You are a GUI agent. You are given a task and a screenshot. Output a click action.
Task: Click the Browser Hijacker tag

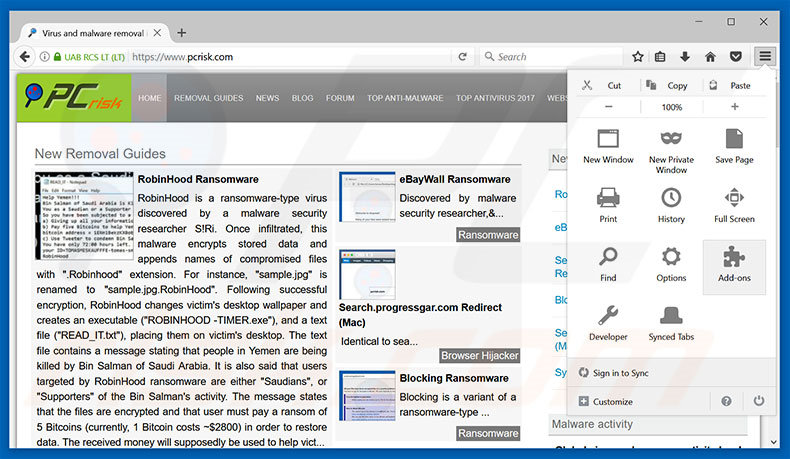point(479,356)
